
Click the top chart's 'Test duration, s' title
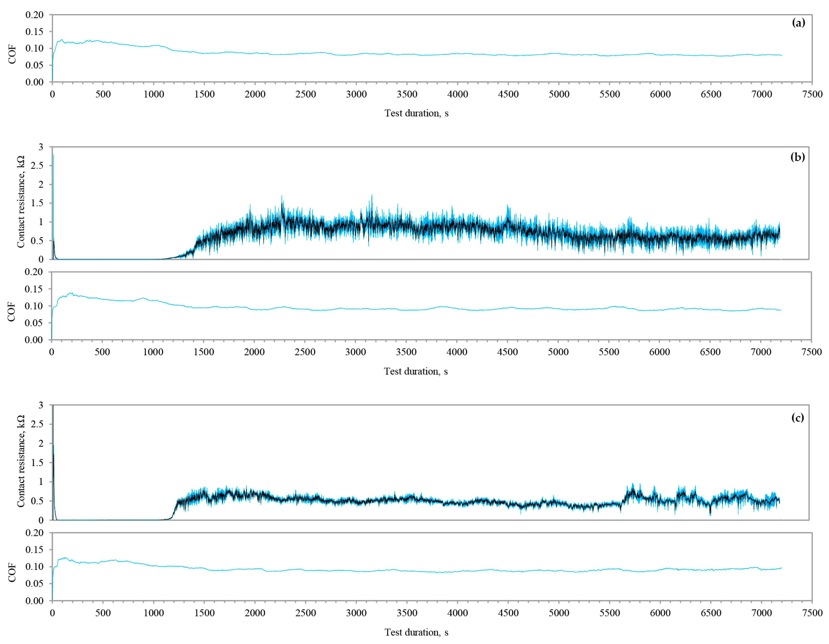coord(416,113)
